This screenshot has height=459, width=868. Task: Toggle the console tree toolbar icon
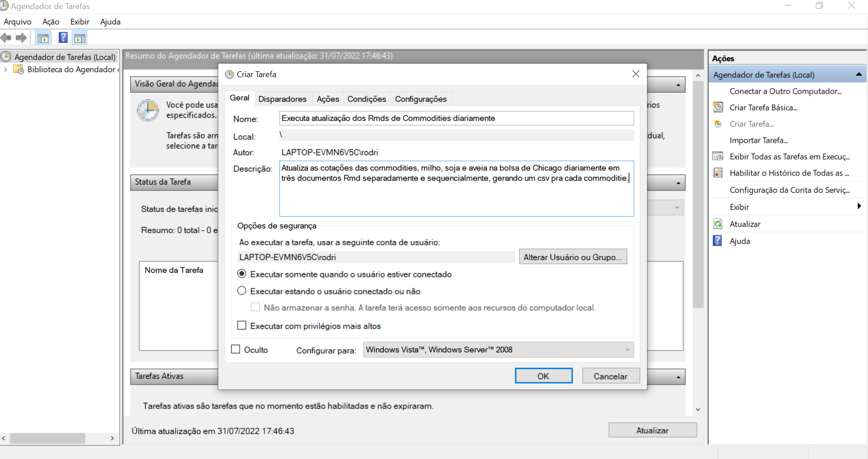[43, 38]
